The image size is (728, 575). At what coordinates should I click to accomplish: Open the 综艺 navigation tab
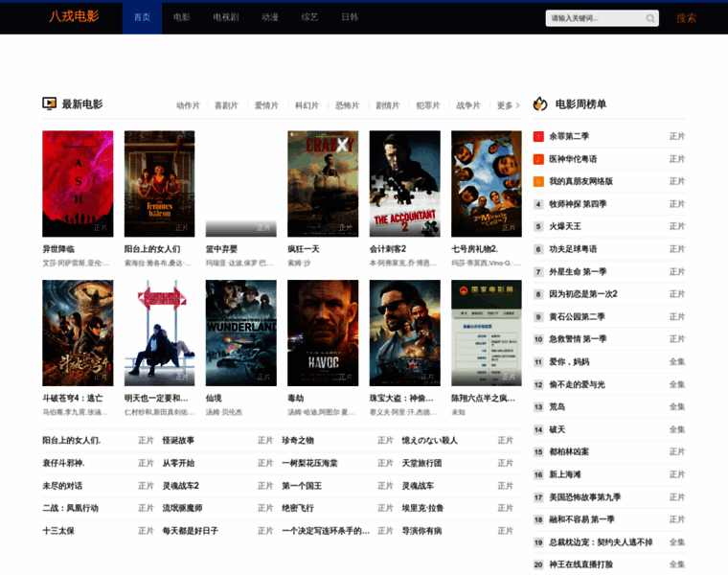pos(309,17)
